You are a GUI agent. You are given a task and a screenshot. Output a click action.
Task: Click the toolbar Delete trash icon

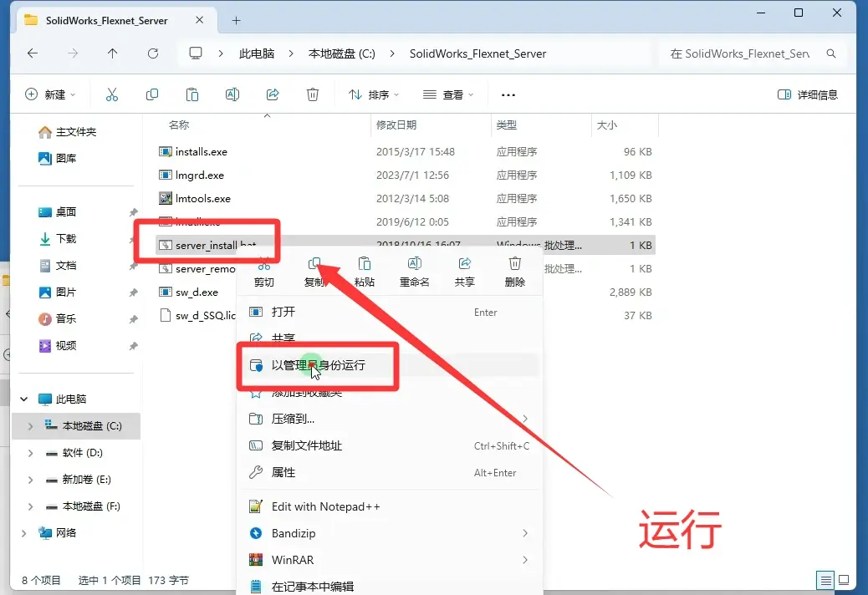point(313,94)
